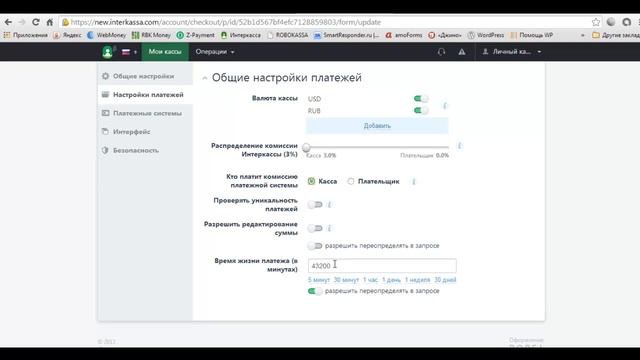Collapse the Общие настройки платежей section
The width and height of the screenshot is (640, 360).
(204, 78)
